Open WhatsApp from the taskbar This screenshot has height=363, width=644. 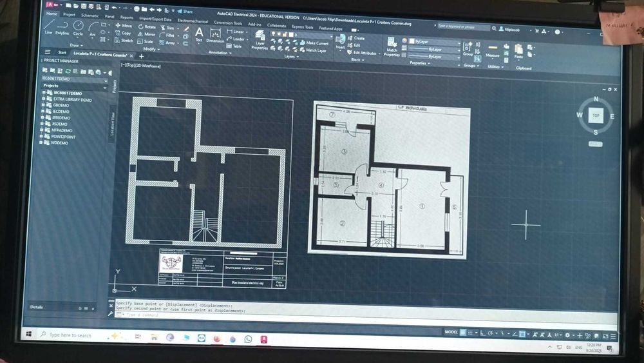248,339
